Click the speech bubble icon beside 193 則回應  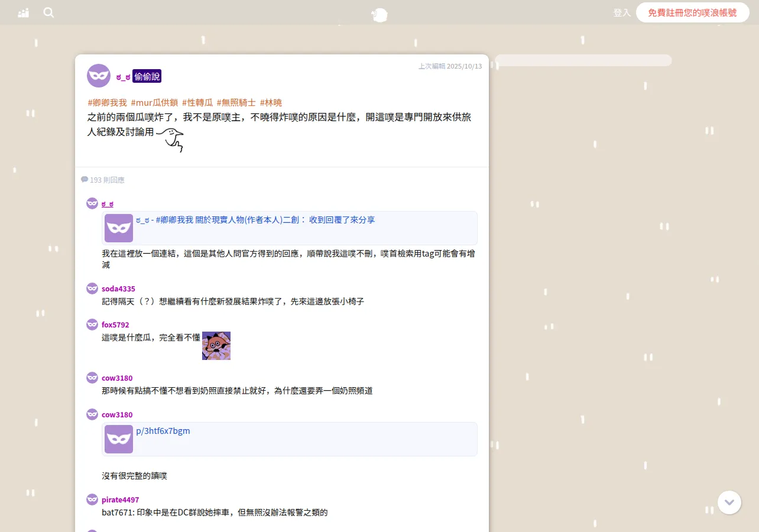coord(85,179)
